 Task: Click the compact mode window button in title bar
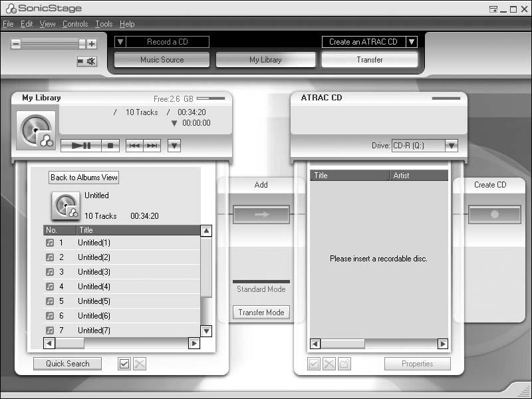point(493,9)
